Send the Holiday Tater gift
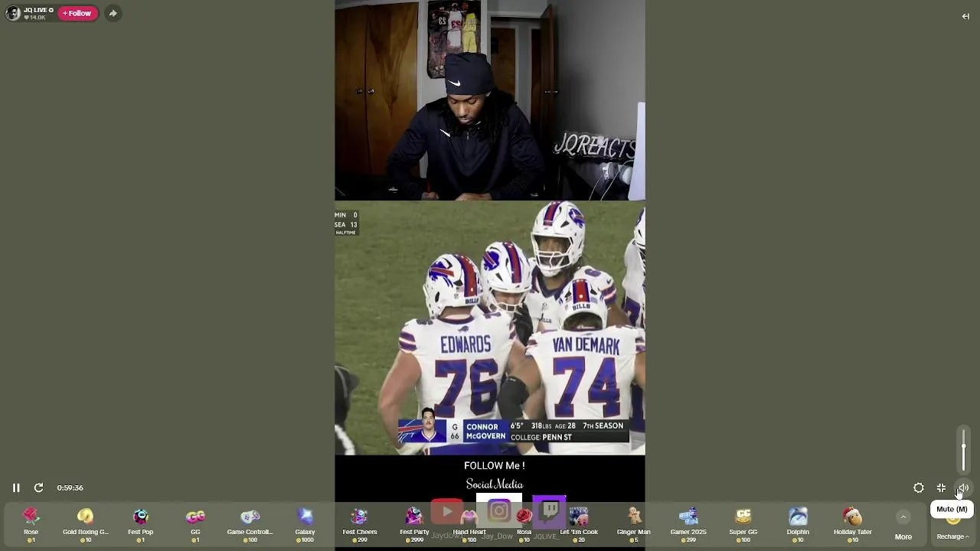The height and width of the screenshot is (551, 980). tap(853, 525)
